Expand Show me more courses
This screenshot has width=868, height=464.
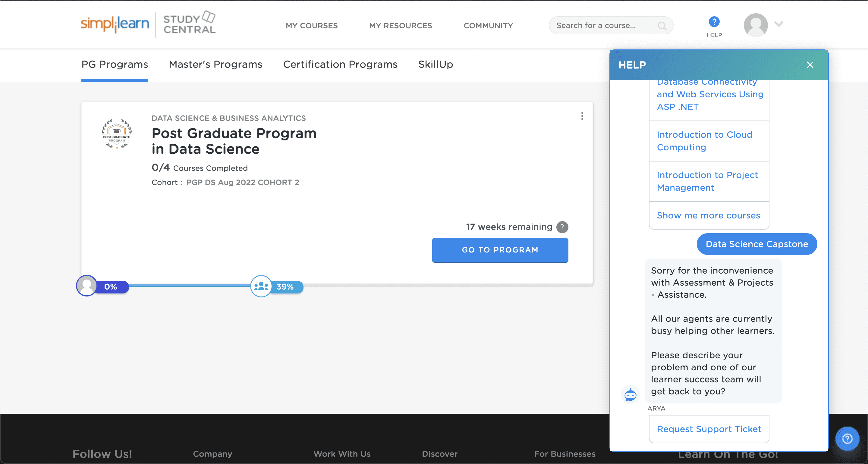coord(708,215)
